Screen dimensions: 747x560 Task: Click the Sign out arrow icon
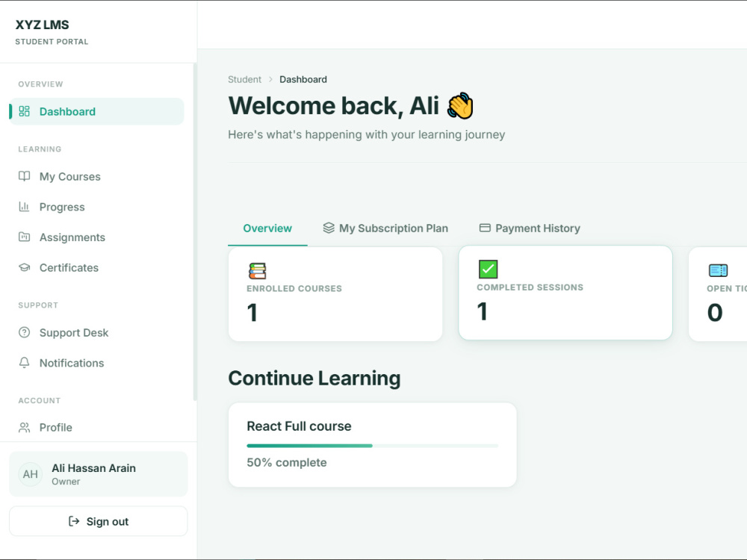point(74,521)
